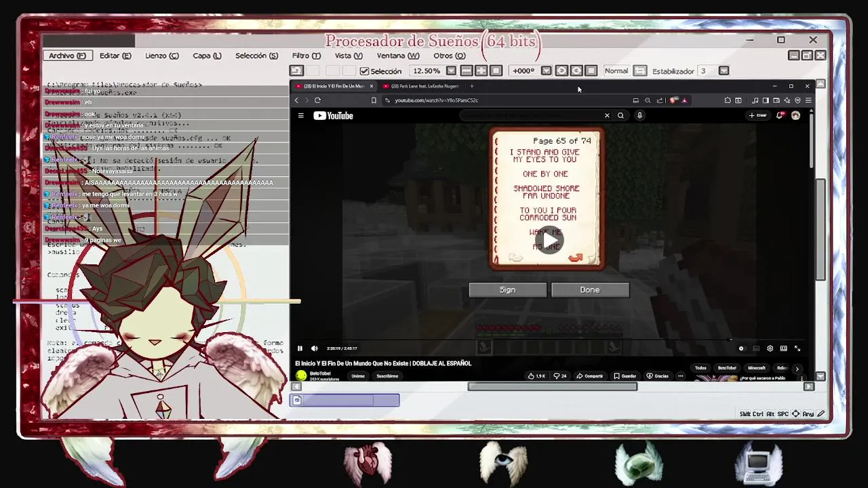Open a new browser tab
Image resolution: width=868 pixels, height=488 pixels.
[x=472, y=86]
